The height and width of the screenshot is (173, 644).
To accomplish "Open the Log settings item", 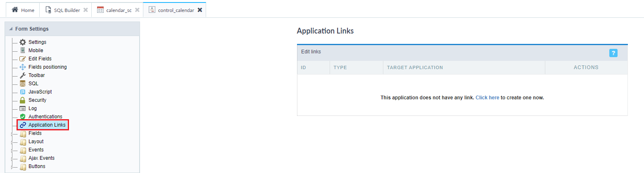I will tap(32, 108).
